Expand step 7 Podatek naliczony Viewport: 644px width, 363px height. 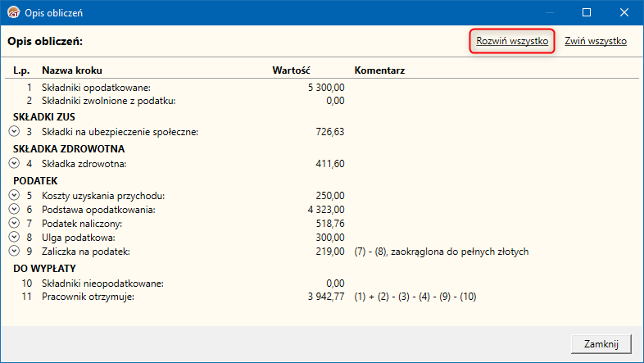[14, 224]
